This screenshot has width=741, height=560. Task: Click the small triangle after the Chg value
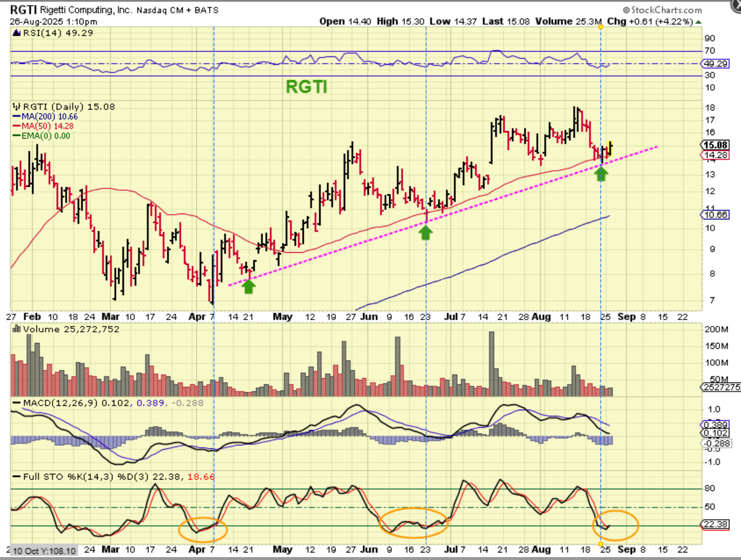click(698, 22)
